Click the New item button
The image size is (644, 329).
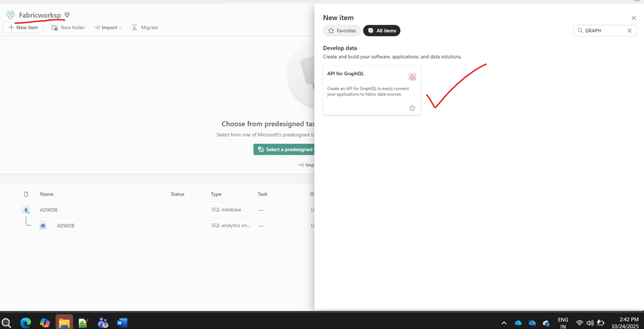point(23,28)
